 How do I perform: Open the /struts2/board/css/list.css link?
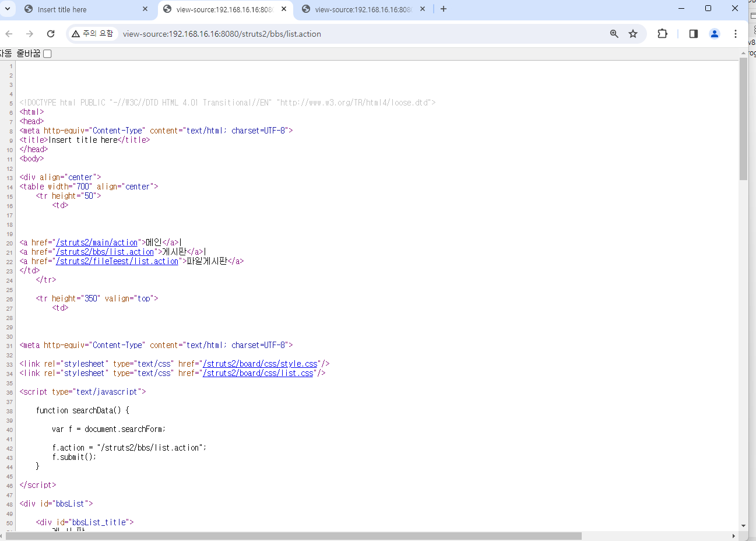pos(258,373)
